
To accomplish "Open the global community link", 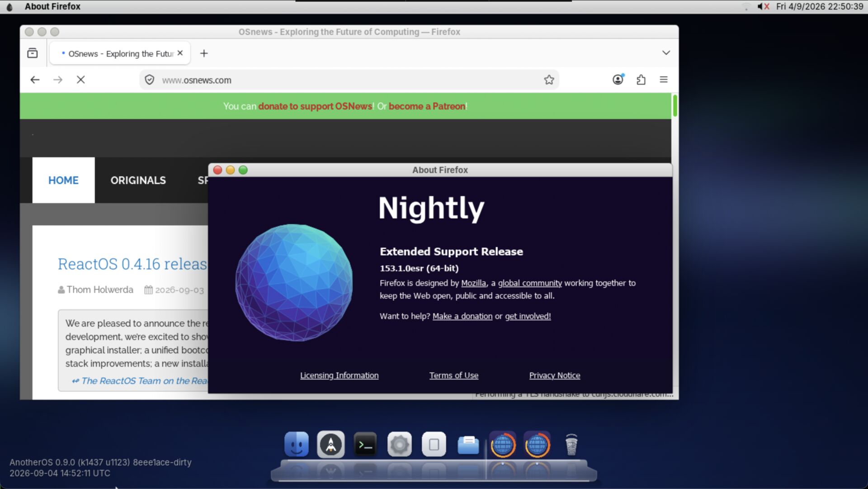I will point(530,283).
